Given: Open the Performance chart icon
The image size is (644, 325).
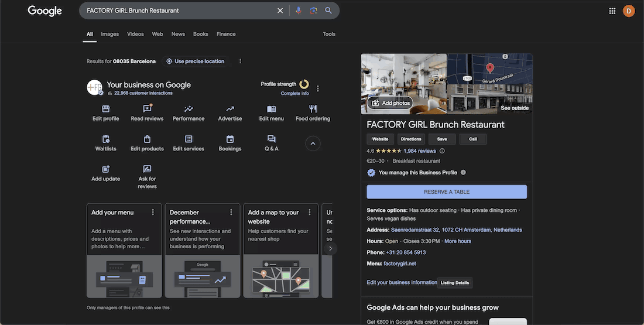Looking at the screenshot, I should tap(189, 109).
